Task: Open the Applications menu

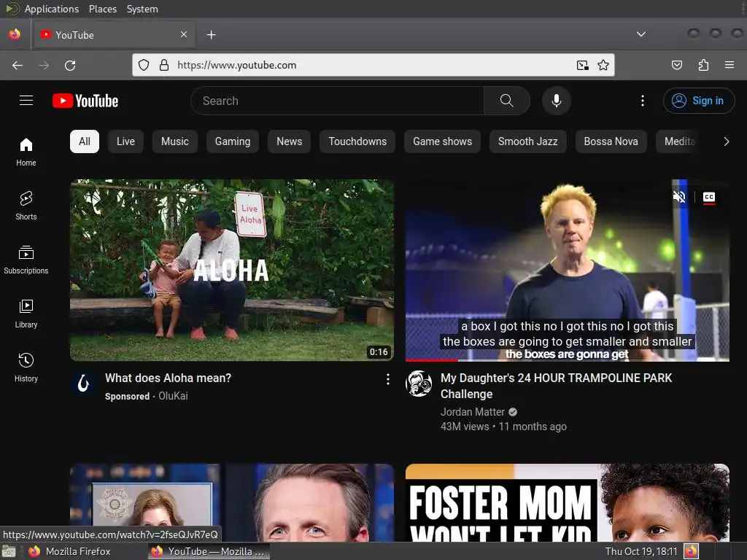Action: click(52, 9)
